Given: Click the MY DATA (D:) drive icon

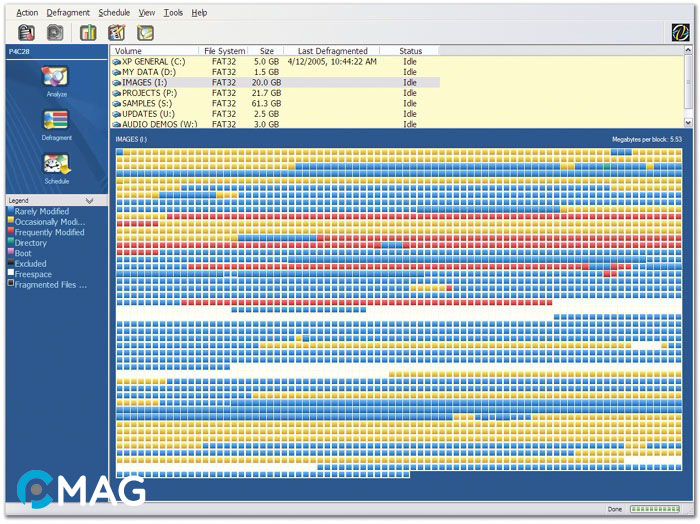Looking at the screenshot, I should point(117,72).
